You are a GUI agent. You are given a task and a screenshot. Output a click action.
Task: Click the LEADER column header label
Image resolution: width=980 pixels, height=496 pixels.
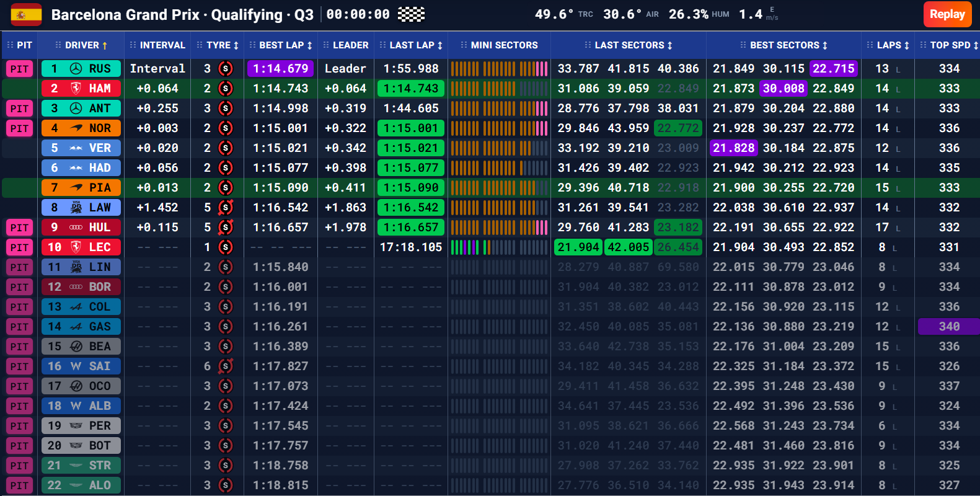point(351,45)
